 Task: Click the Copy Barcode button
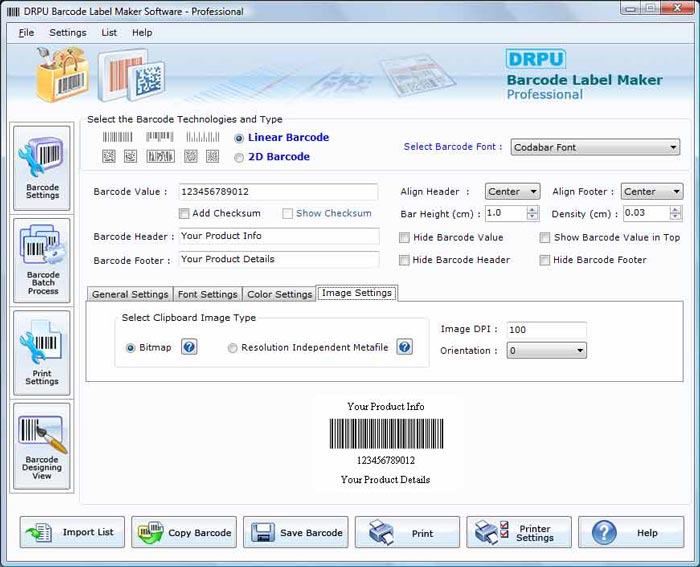tap(184, 533)
